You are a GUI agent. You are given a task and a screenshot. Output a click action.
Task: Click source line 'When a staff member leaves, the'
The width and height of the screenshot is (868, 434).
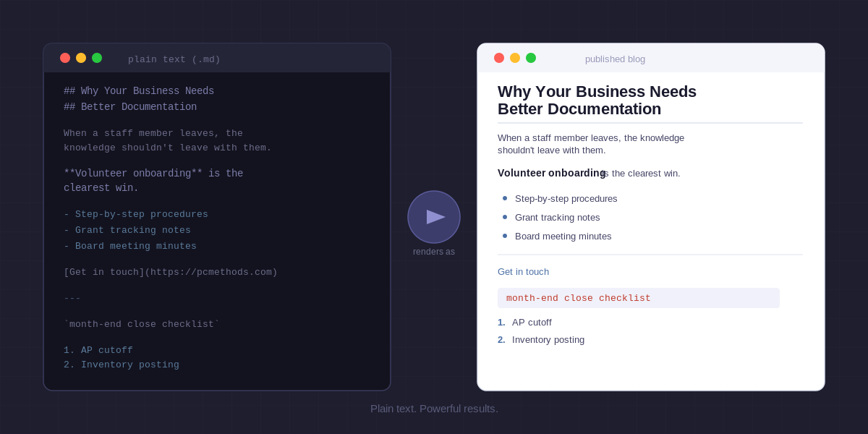click(x=153, y=133)
